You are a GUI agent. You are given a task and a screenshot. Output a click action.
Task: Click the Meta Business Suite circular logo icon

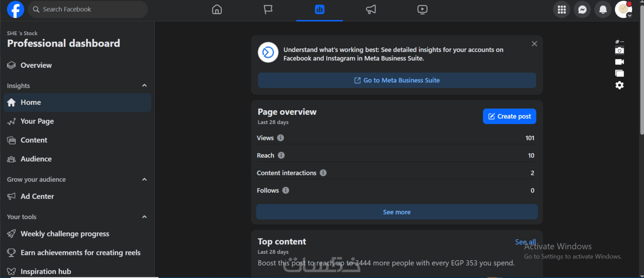pos(268,53)
